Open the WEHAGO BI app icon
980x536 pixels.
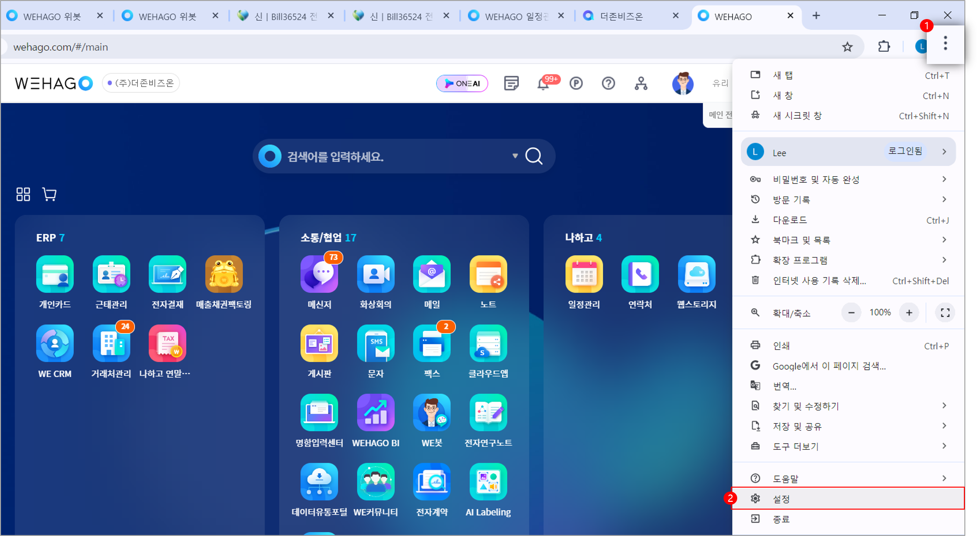375,413
